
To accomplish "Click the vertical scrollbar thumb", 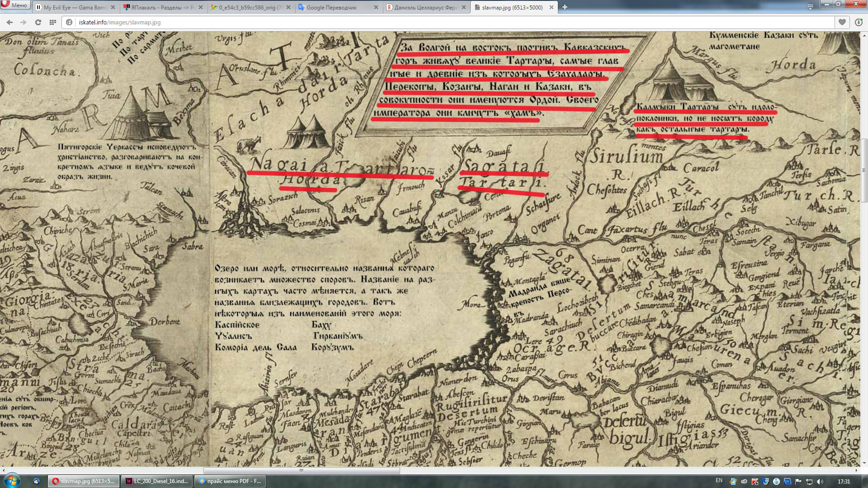I will pyautogui.click(x=864, y=170).
